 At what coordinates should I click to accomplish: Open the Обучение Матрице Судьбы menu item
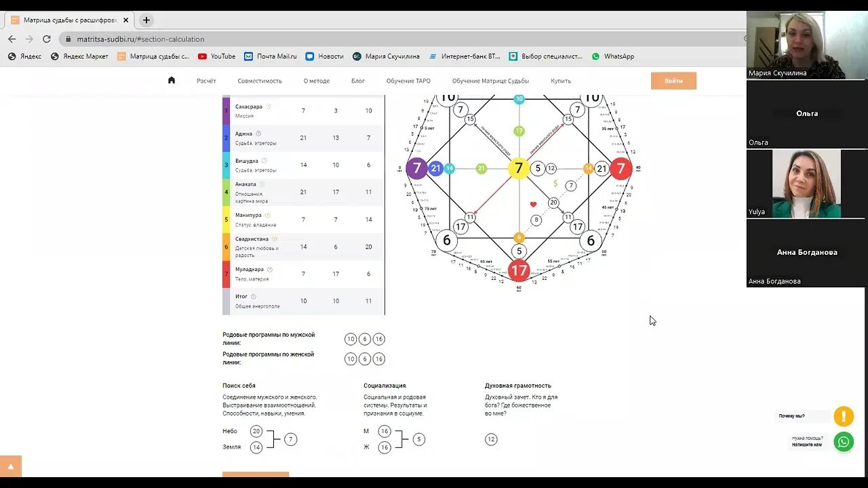[x=490, y=81]
